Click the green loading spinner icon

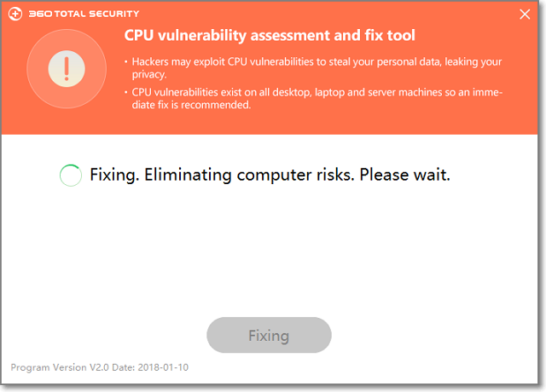pyautogui.click(x=70, y=176)
